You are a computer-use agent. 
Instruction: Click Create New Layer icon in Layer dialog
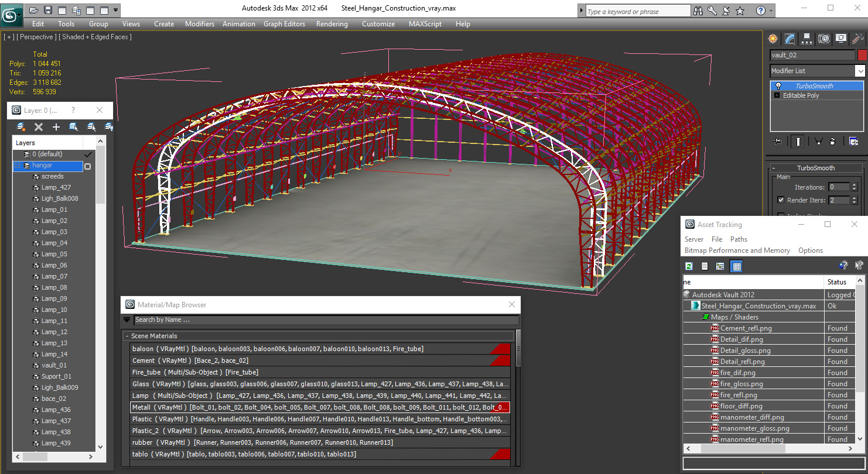21,127
